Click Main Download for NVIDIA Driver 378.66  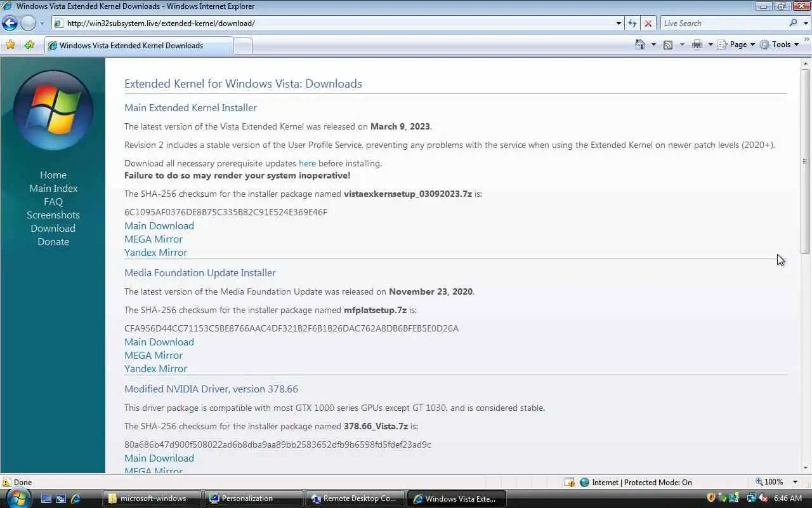[159, 458]
